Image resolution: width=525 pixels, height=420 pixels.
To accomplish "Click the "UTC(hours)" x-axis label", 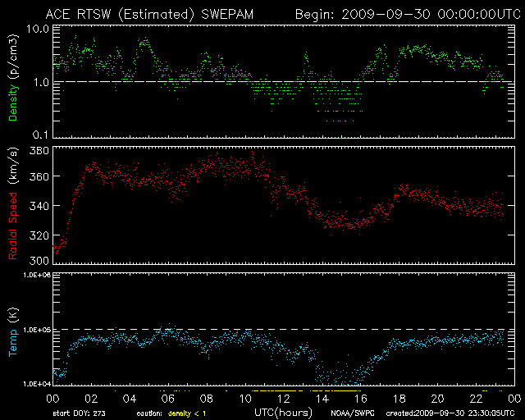I will click(283, 413).
